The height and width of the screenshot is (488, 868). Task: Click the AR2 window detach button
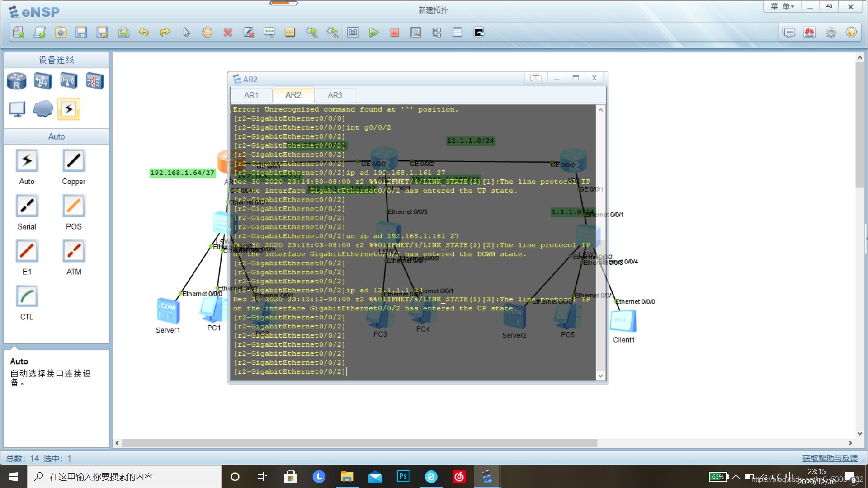tap(536, 78)
